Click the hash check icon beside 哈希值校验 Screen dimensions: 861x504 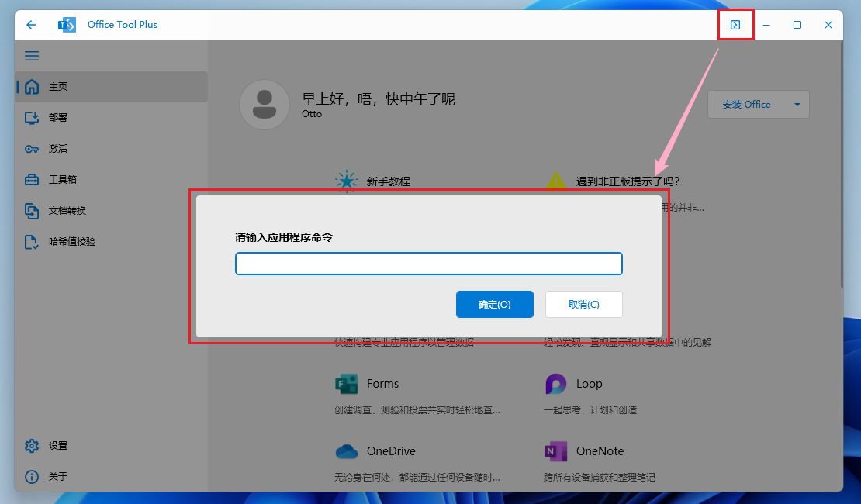click(32, 242)
